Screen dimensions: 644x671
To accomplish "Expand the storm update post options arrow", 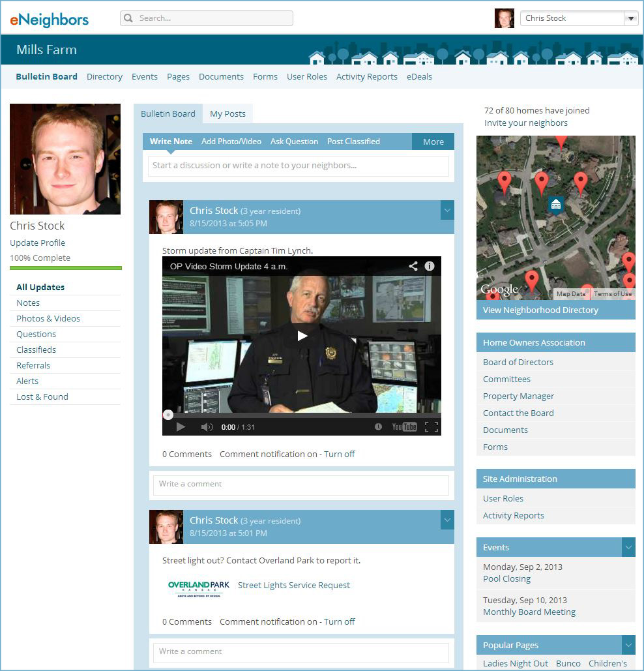I will click(x=447, y=210).
